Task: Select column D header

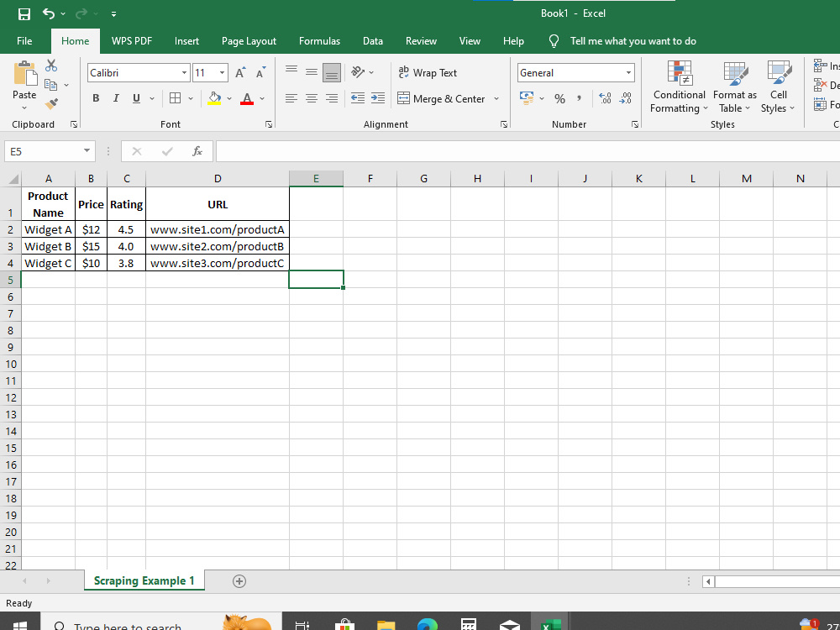Action: coord(218,178)
